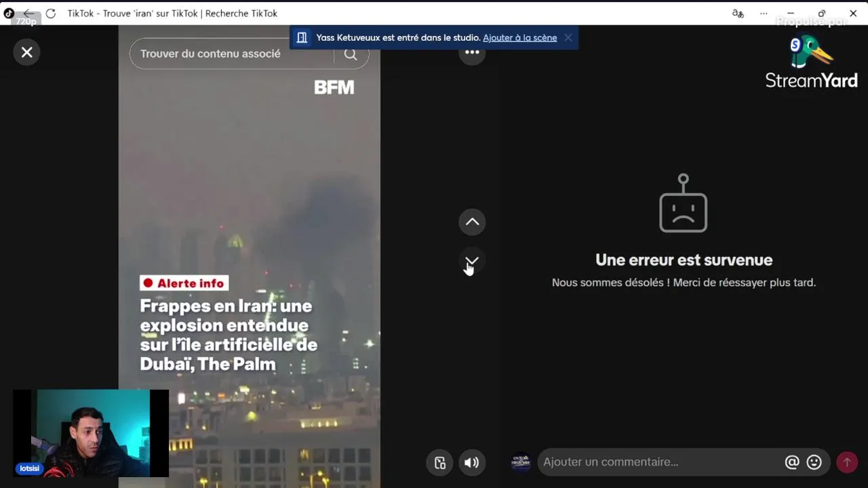Click the sad robot error icon

(x=684, y=203)
